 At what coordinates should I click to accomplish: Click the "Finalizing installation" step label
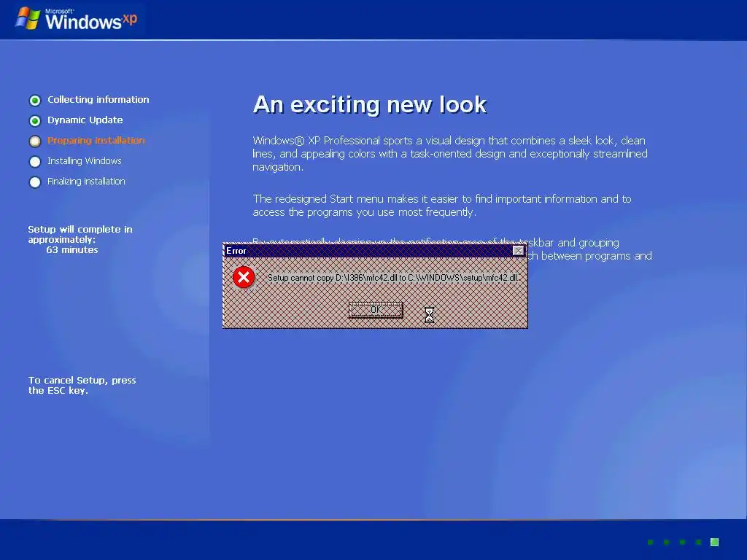[86, 182]
